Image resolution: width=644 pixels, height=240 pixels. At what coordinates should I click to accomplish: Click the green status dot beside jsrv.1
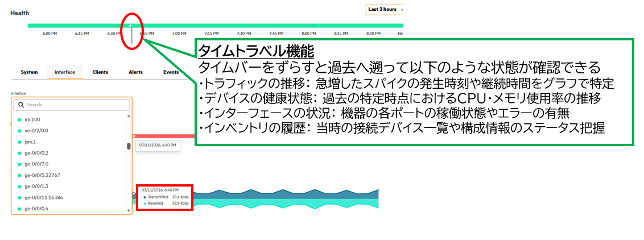(x=19, y=142)
